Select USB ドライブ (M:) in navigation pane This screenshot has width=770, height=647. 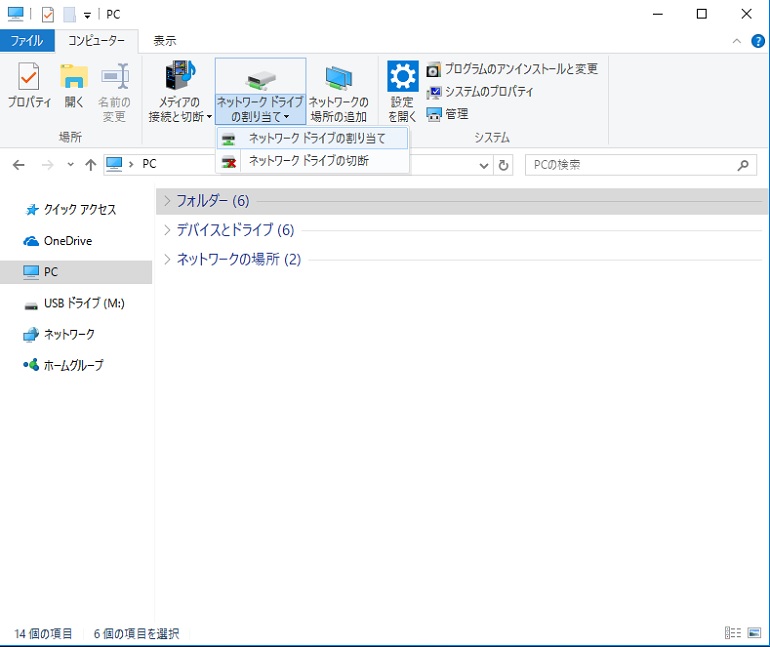click(x=75, y=303)
